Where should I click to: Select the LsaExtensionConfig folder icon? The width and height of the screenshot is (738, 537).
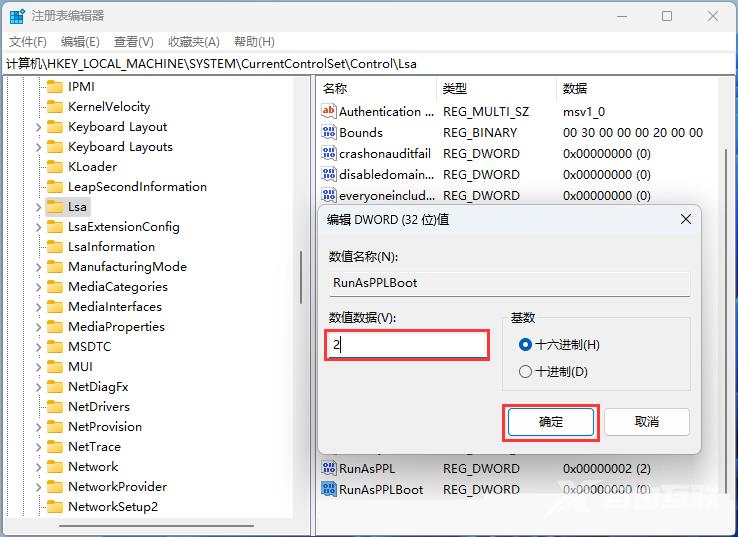(55, 227)
